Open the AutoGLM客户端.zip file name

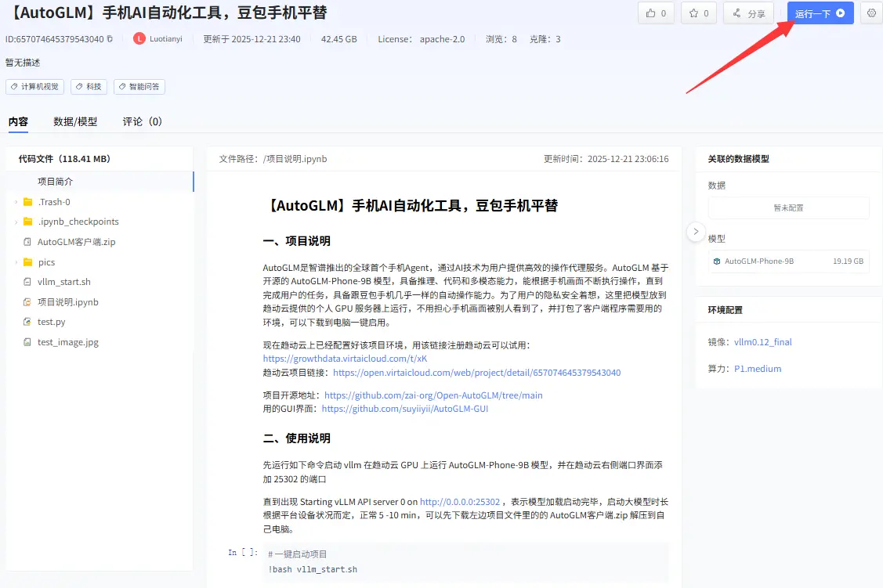[77, 242]
